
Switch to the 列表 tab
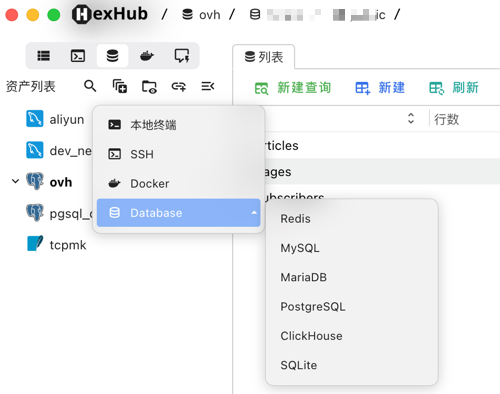(263, 57)
